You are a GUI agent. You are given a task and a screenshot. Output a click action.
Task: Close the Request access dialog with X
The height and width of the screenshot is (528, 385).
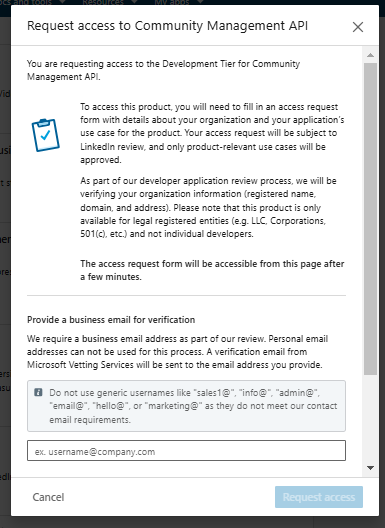358,27
